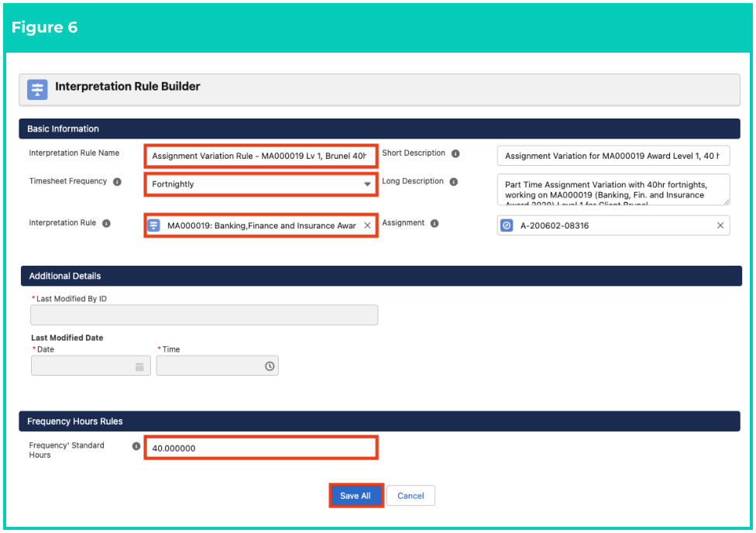
Task: Click the Additional Details section header
Action: (381, 276)
